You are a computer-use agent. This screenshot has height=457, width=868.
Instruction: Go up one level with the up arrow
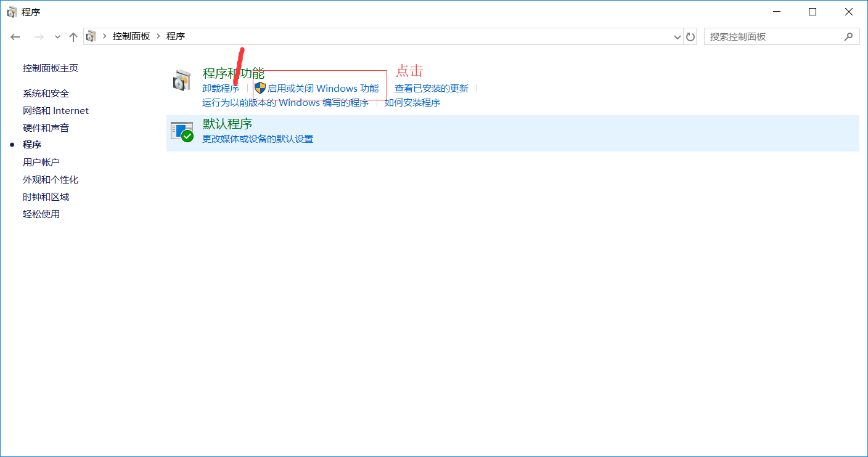tap(73, 37)
